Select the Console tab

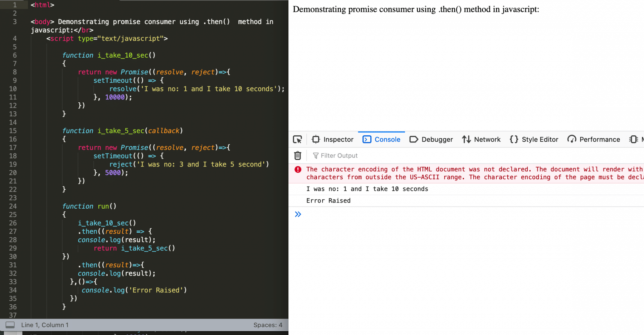point(381,139)
